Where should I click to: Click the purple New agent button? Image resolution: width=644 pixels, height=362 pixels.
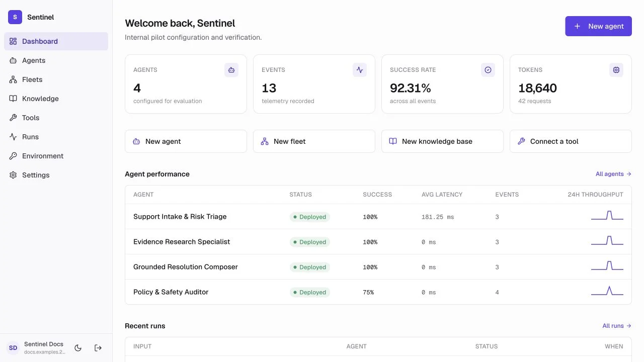(598, 26)
